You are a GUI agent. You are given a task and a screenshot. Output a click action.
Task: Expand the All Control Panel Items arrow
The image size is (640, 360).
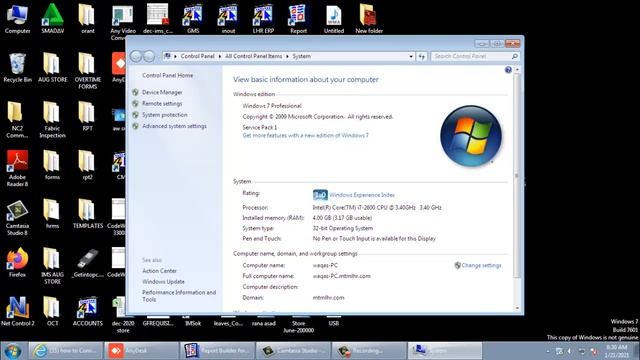(x=287, y=56)
